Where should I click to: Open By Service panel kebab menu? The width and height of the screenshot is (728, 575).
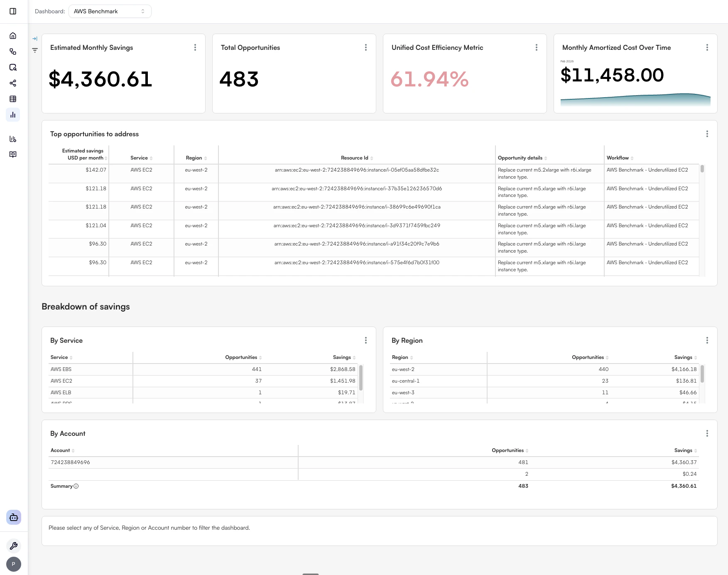click(x=366, y=340)
